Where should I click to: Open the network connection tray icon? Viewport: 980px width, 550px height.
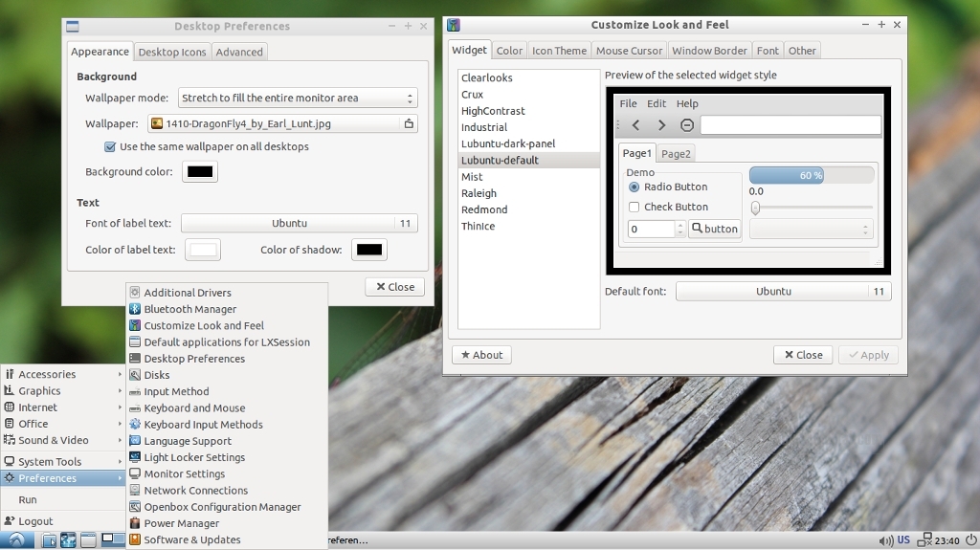point(924,540)
